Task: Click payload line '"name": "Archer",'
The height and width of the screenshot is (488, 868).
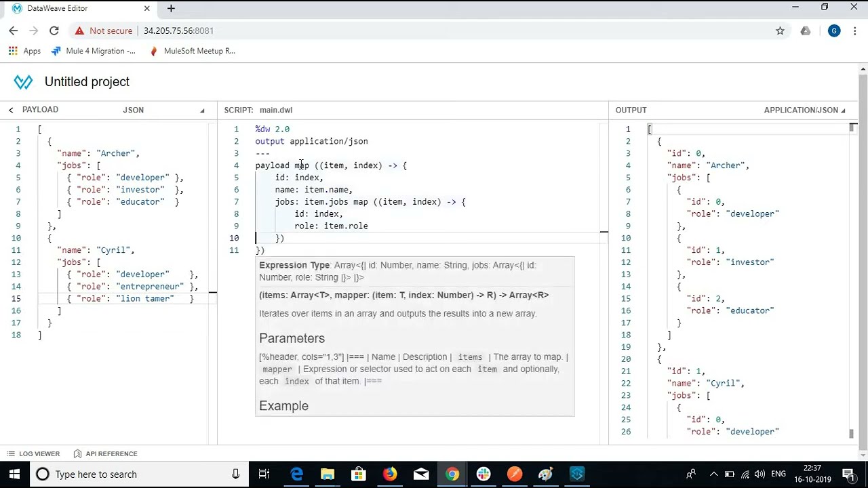Action: [98, 154]
